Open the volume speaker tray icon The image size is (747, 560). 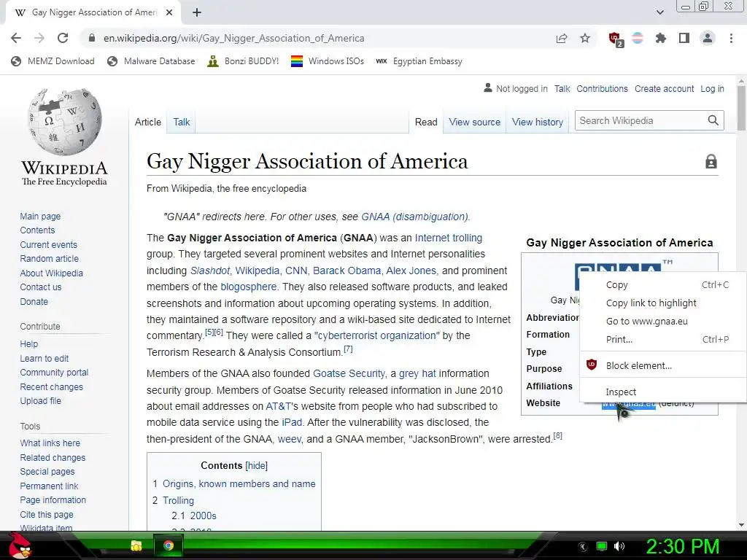(x=619, y=546)
